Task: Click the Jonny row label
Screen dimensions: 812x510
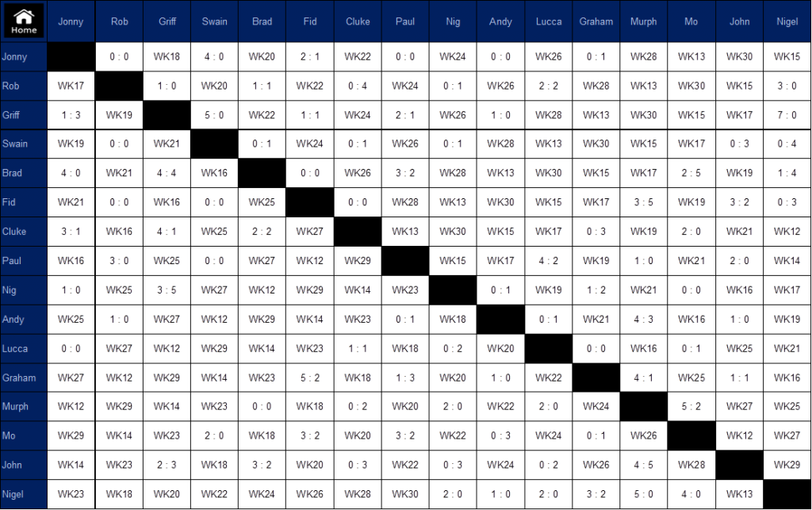Action: (24, 57)
